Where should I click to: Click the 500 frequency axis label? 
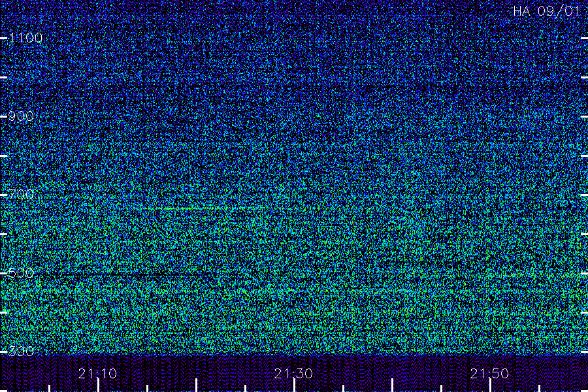point(21,272)
